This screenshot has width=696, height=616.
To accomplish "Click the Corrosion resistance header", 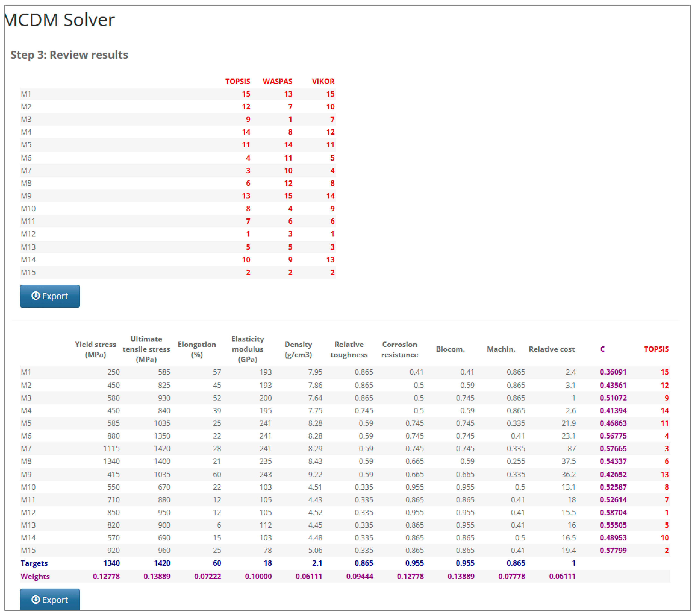I will pyautogui.click(x=400, y=349).
